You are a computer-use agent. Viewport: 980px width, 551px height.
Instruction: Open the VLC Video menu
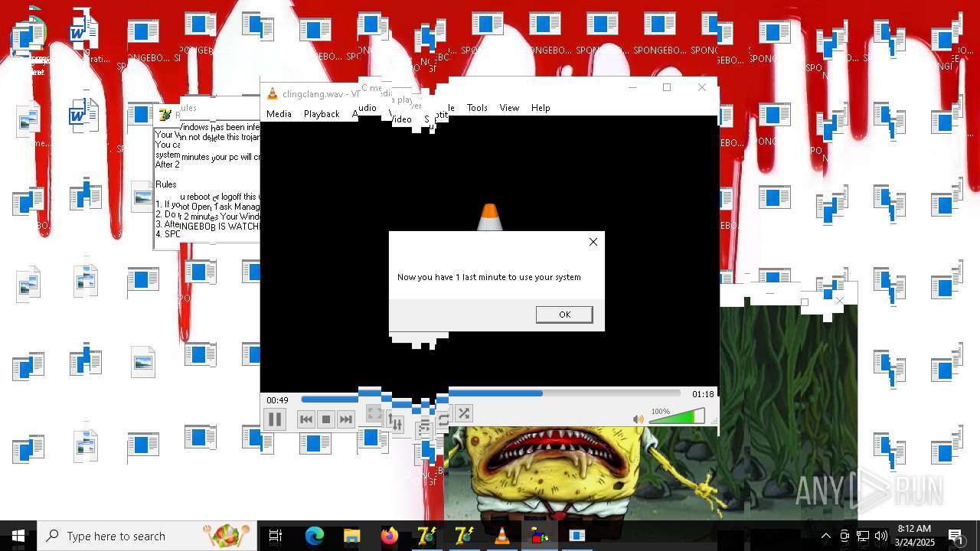401,119
